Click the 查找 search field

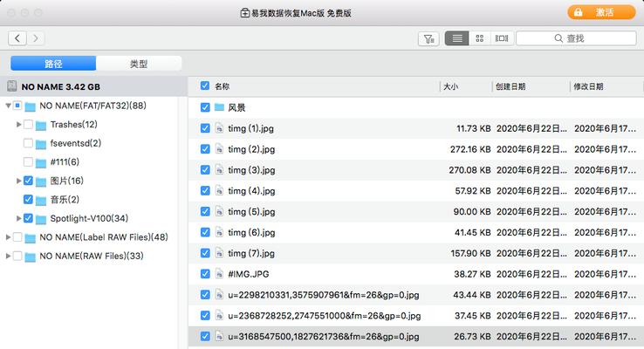576,38
